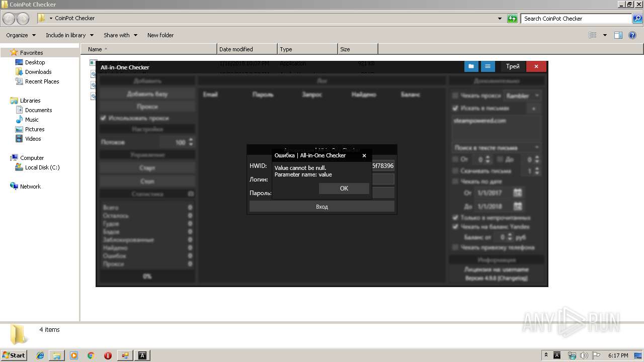Click the HWID value field

[383, 165]
